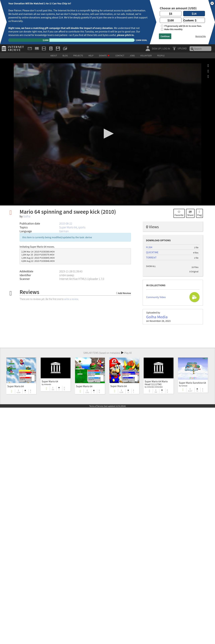
Task: Click '0 Views' counter
Action: coord(152,227)
